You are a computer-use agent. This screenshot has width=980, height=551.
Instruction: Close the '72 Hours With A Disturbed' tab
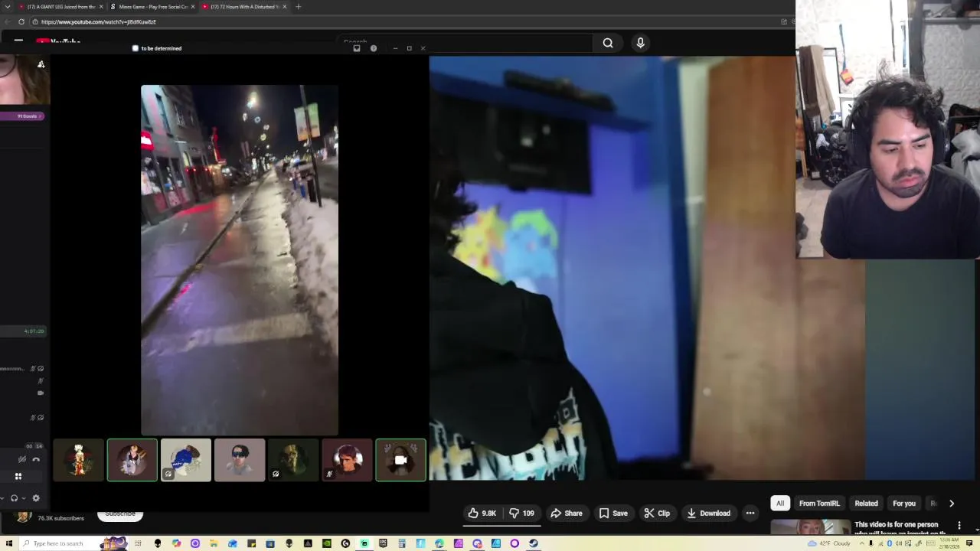tap(285, 7)
